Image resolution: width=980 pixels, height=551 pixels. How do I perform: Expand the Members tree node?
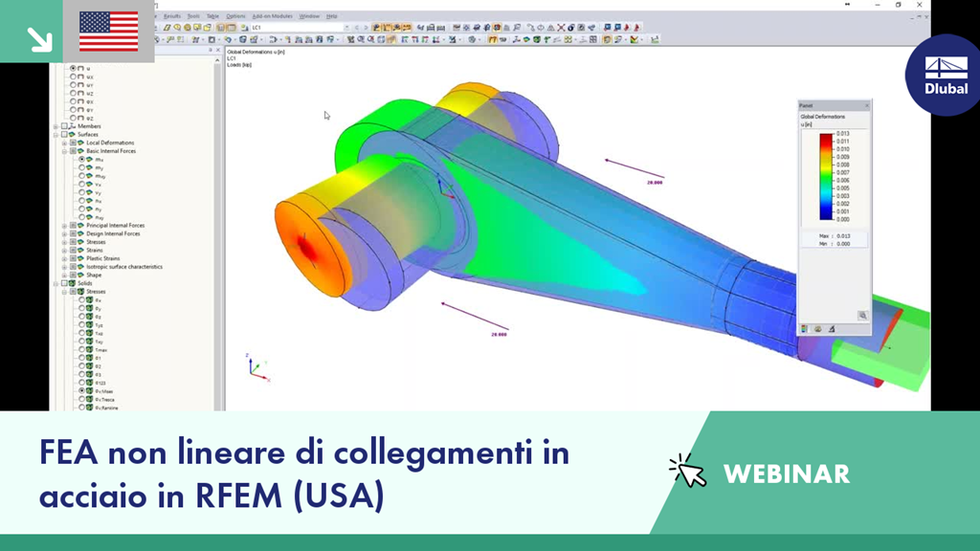56,126
